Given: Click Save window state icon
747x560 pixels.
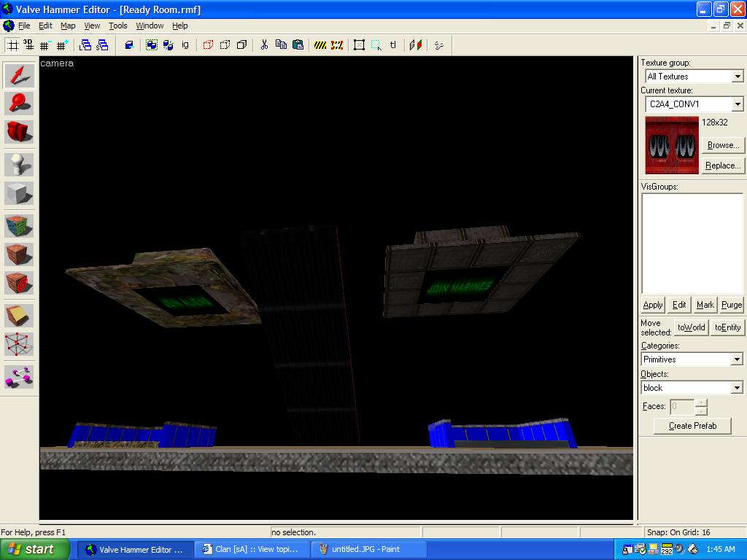Looking at the screenshot, I should 102,45.
